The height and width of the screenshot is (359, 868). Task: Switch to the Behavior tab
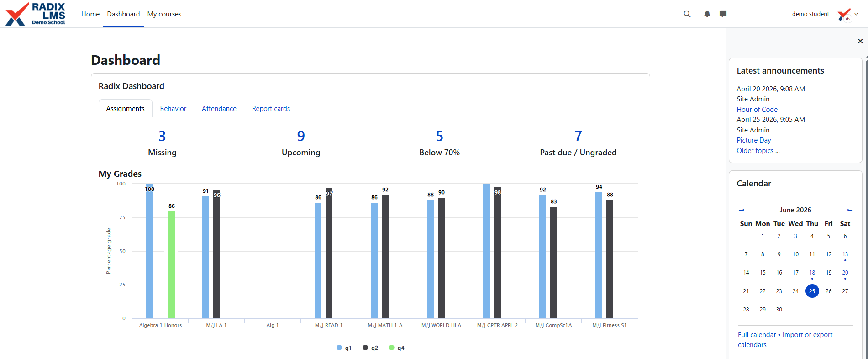[x=173, y=109]
